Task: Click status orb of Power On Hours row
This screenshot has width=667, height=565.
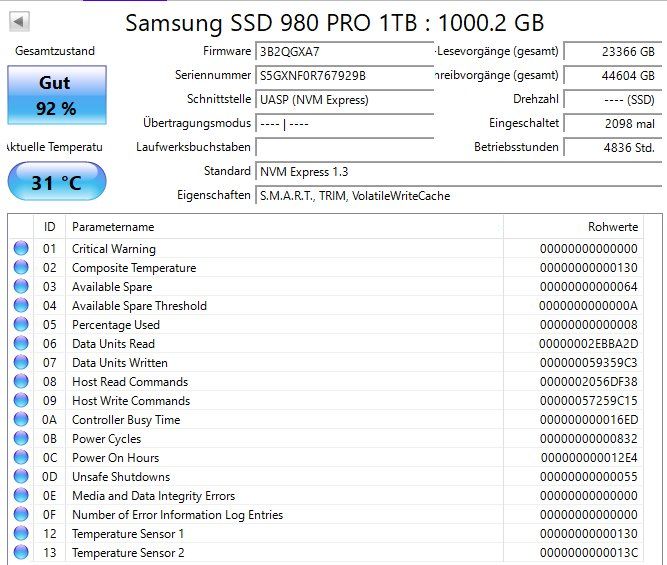Action: pos(21,457)
